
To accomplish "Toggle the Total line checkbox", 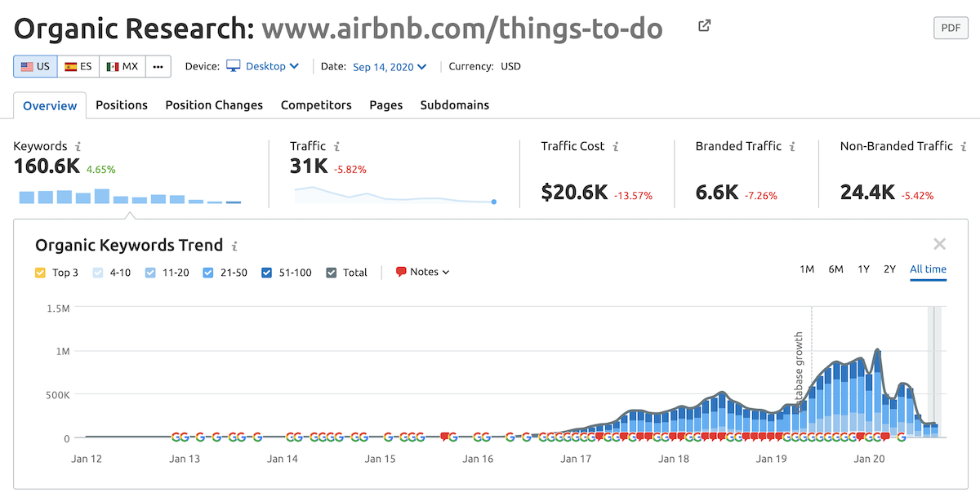I will (x=331, y=273).
